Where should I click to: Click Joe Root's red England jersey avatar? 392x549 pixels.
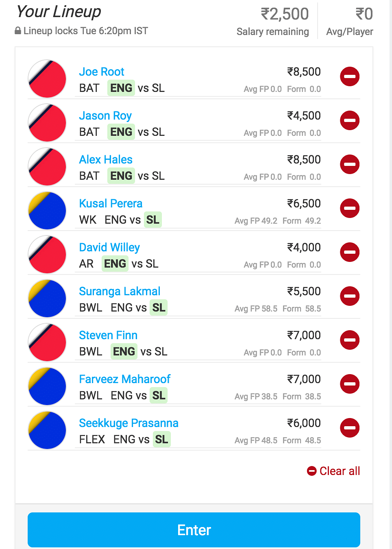coord(47,79)
